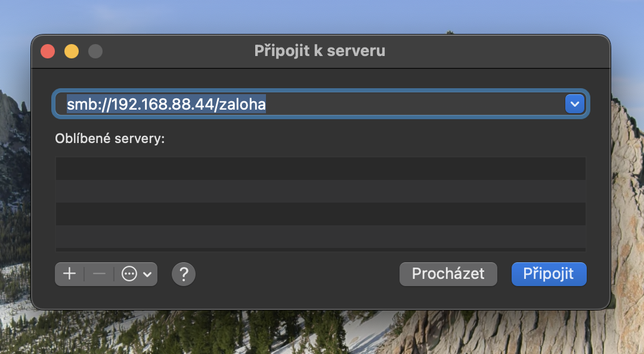Expand the dropdown arrow next to the ellipsis button
Viewport: 644px width, 354px height.
click(x=147, y=275)
